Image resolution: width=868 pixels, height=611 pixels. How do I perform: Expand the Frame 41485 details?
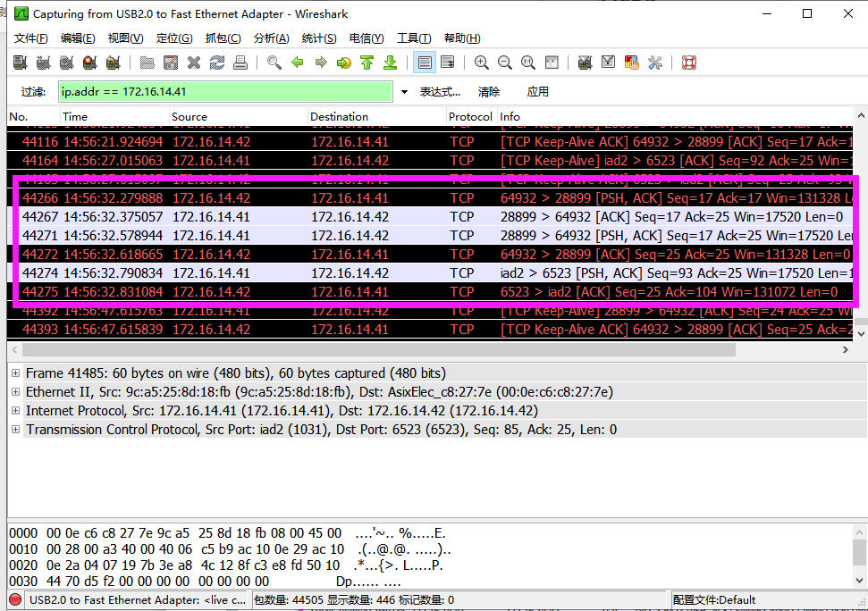(x=15, y=373)
